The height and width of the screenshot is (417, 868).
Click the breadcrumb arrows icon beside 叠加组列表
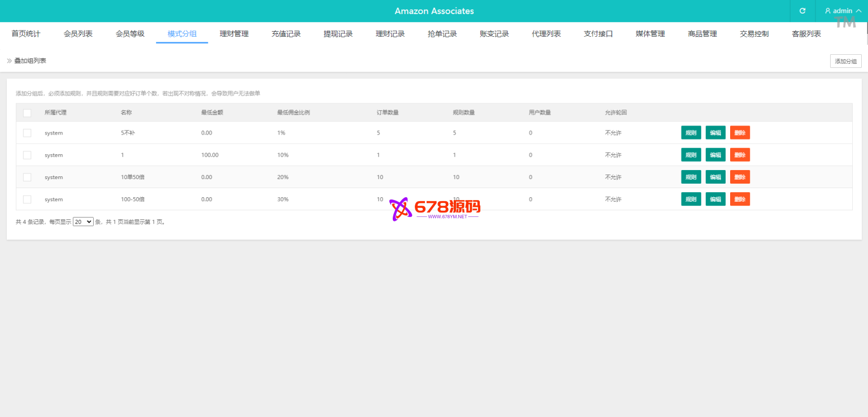9,60
